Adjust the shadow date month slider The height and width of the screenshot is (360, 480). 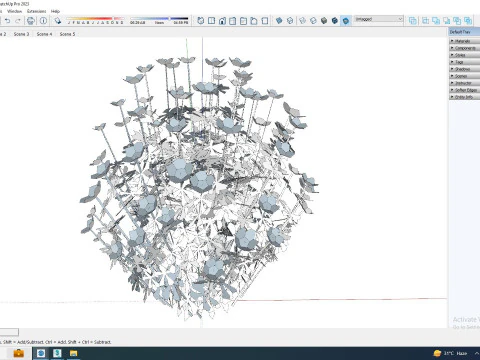(x=95, y=19)
